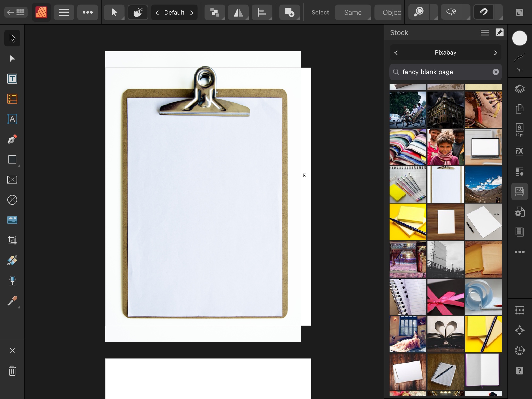Screen dimensions: 532x399
Task: Open the Character 12pt text panel
Action: coord(519,130)
